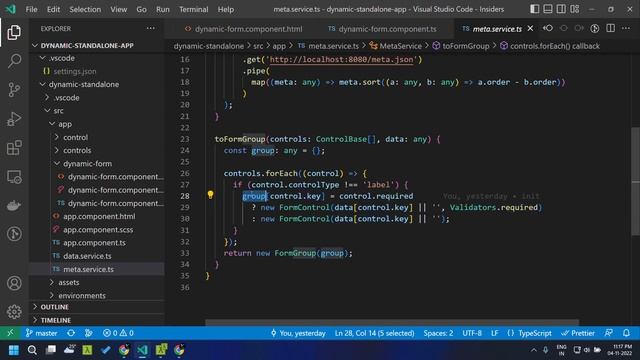Open the localhost meta.json URL link
Screen dimensions: 640x360
pos(341,60)
